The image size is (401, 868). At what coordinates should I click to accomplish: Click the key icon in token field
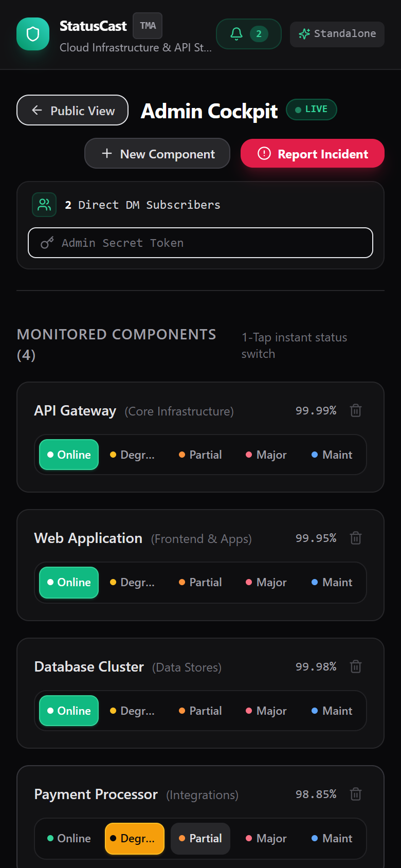pos(47,243)
